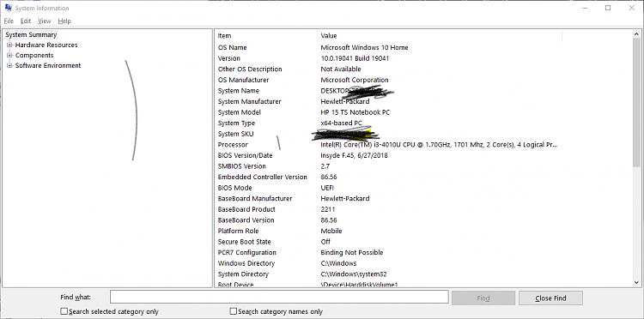Select the Embedded Controller Version row
This screenshot has height=319, width=644.
point(388,178)
